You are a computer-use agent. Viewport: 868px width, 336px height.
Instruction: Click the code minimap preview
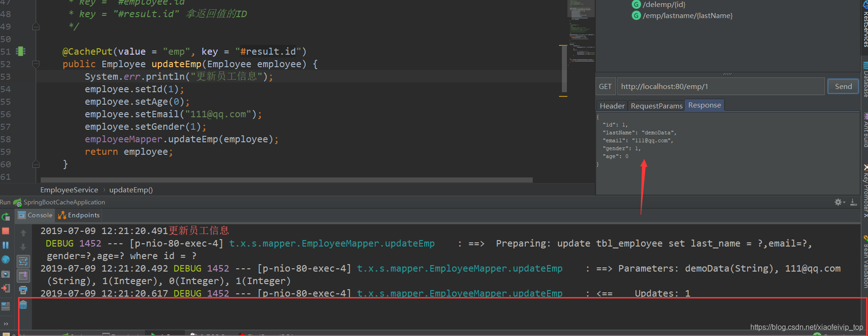coord(581,32)
